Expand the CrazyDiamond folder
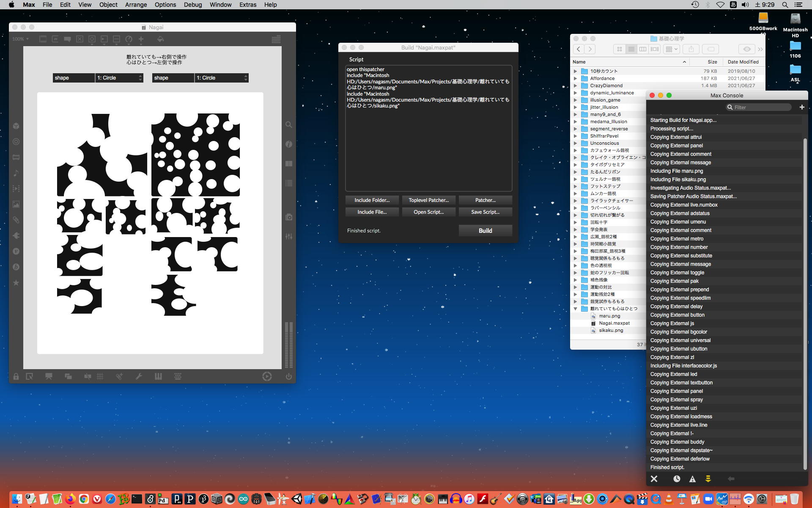Image resolution: width=812 pixels, height=508 pixels. 575,86
